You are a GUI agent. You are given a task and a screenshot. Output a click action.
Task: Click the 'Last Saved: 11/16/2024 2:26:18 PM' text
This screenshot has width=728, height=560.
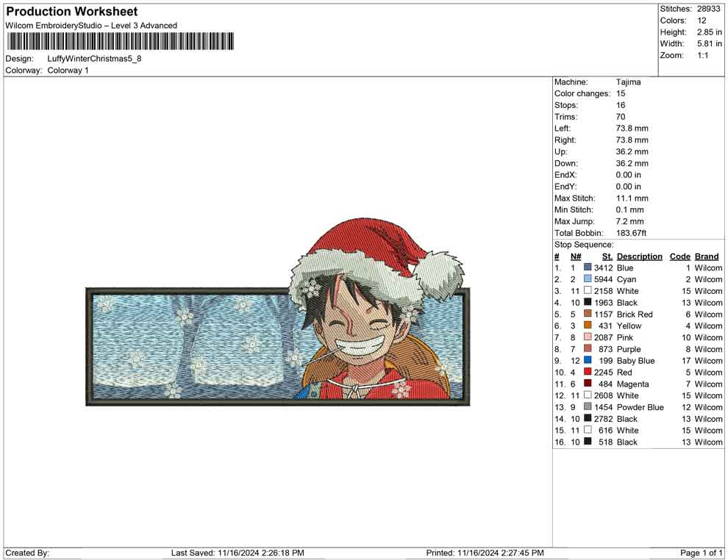pyautogui.click(x=238, y=553)
